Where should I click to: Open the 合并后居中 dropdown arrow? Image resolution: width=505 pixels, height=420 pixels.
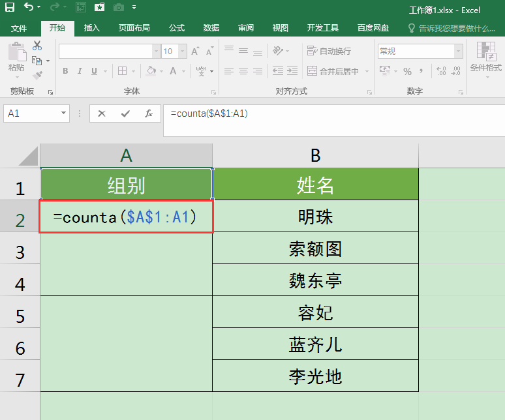coord(367,71)
